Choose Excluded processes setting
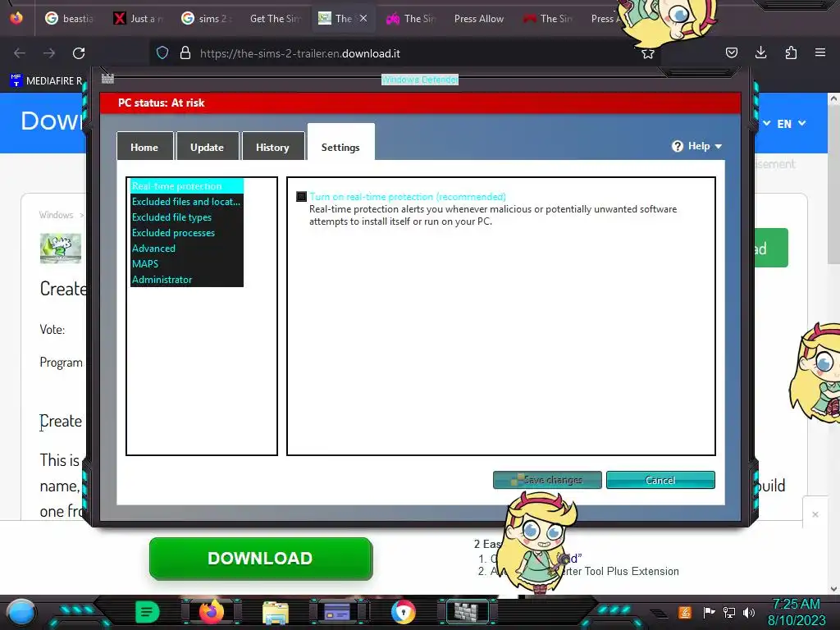 (186, 232)
